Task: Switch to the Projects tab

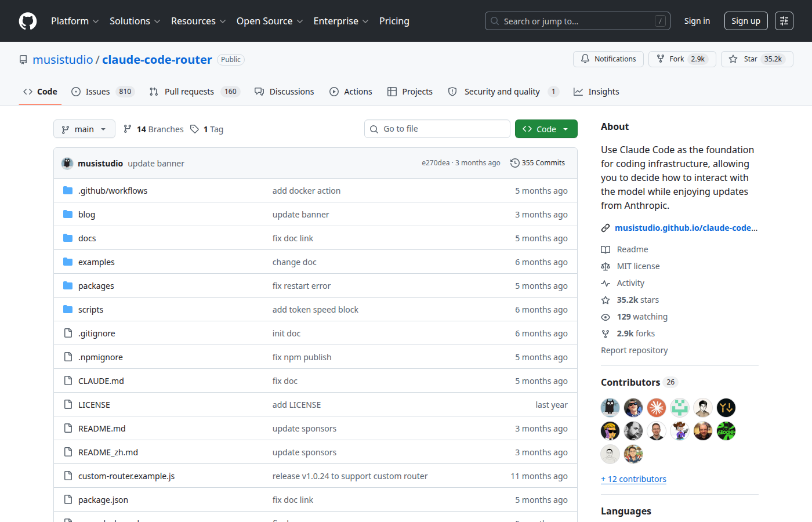Action: tap(410, 92)
